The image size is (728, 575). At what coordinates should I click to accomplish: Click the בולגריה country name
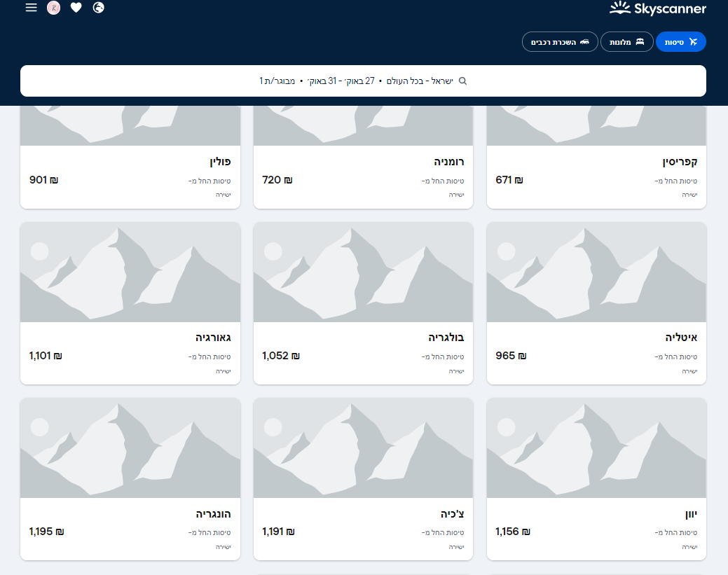pos(446,338)
